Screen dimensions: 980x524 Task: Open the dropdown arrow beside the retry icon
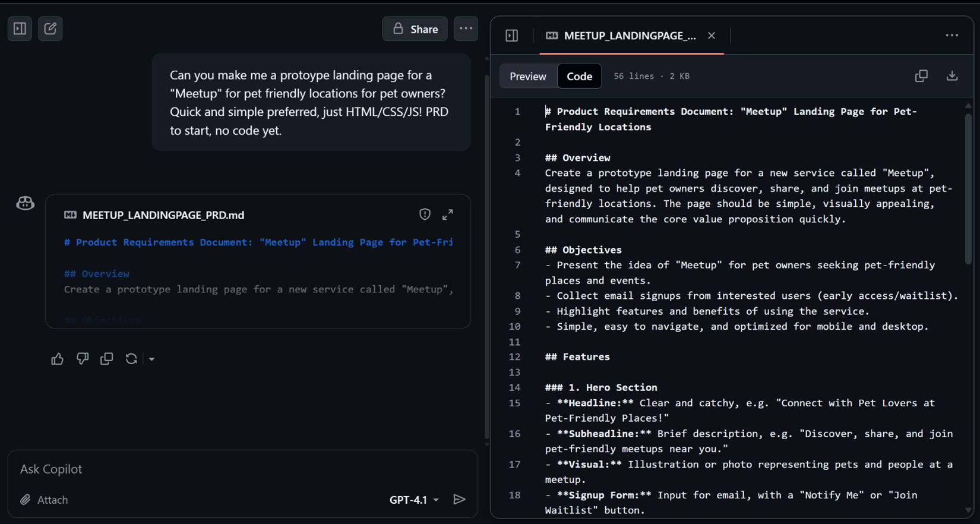pyautogui.click(x=151, y=359)
